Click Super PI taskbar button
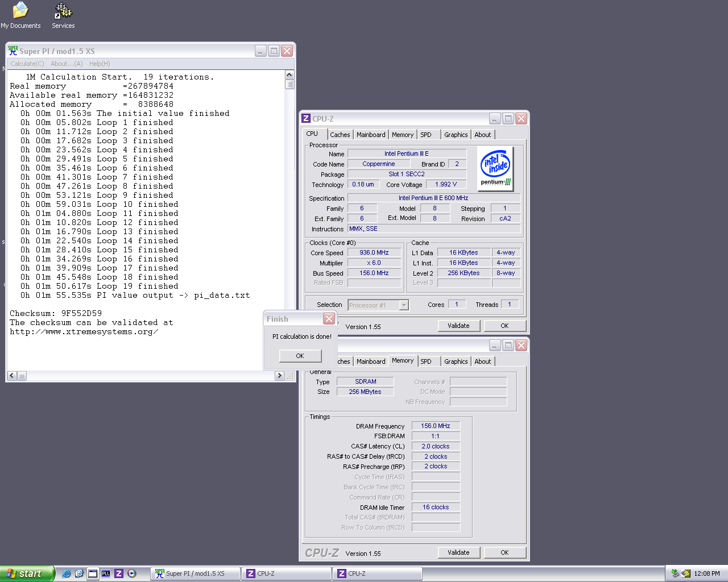This screenshot has height=582, width=728. coord(195,573)
